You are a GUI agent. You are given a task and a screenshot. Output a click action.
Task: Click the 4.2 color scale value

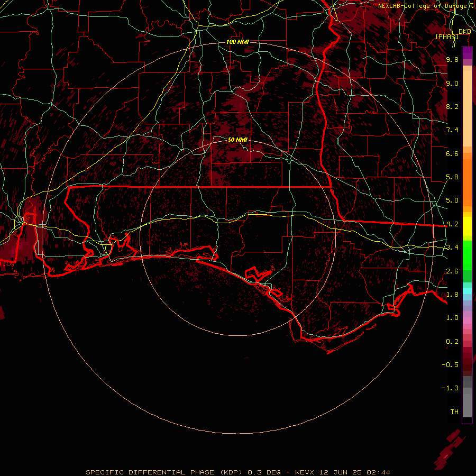pos(452,224)
